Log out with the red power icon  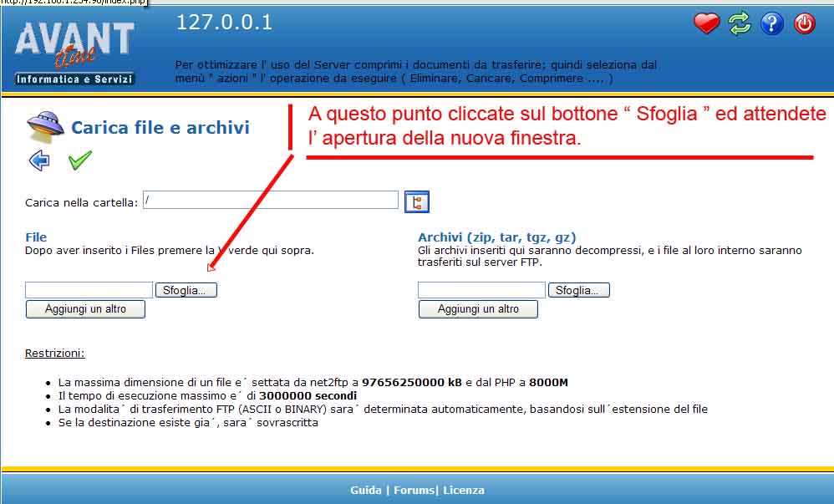pos(805,23)
